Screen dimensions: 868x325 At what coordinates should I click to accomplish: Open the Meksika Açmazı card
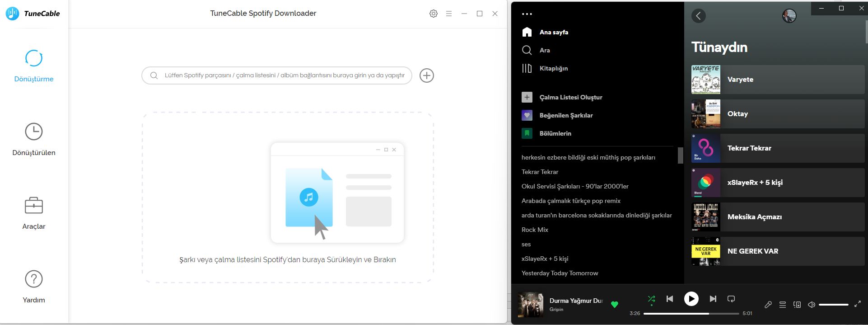[778, 217]
